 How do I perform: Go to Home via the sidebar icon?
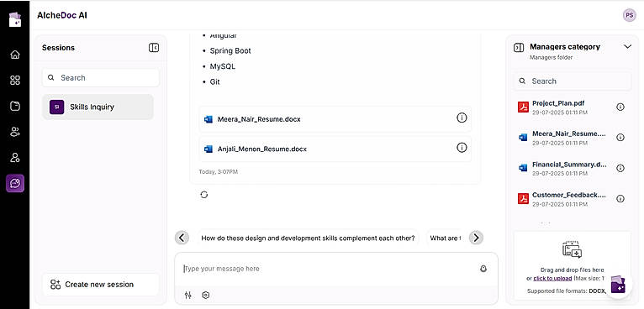pos(15,55)
